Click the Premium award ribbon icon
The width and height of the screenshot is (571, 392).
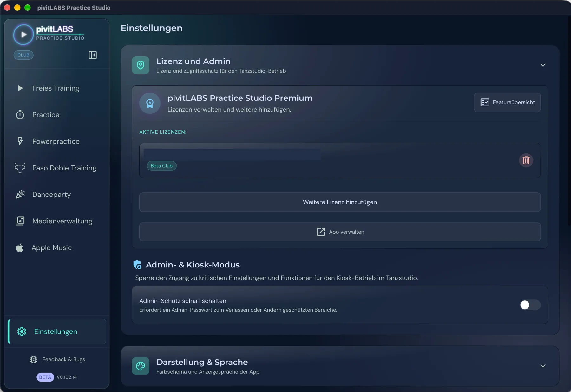(x=150, y=103)
